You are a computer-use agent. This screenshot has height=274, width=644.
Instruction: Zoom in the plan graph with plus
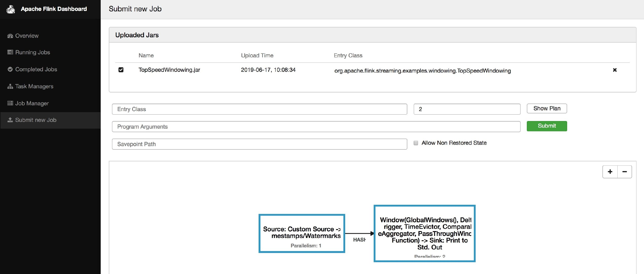pyautogui.click(x=610, y=172)
